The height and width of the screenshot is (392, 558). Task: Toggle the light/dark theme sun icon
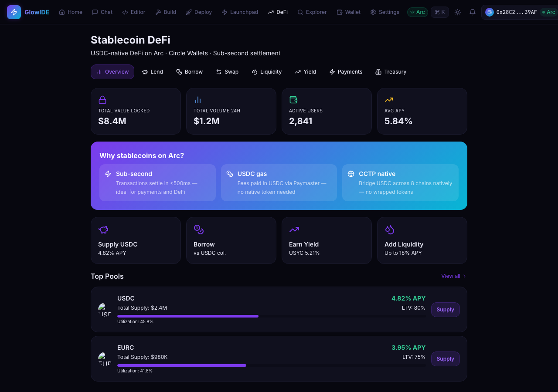pyautogui.click(x=458, y=12)
